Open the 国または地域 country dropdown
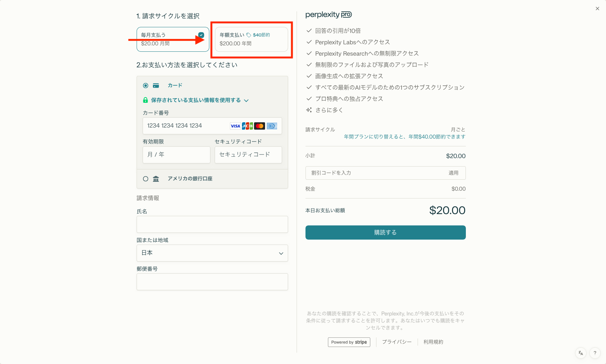The image size is (606, 364). pos(212,253)
